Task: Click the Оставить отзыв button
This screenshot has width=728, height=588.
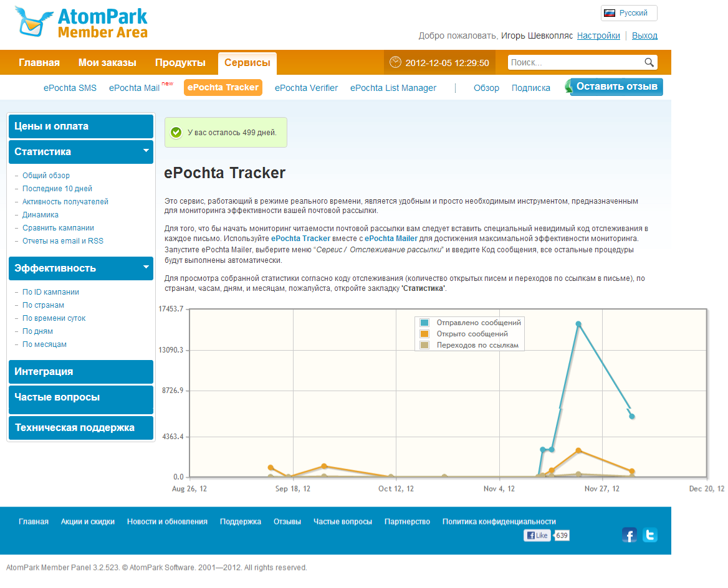Action: tap(616, 87)
